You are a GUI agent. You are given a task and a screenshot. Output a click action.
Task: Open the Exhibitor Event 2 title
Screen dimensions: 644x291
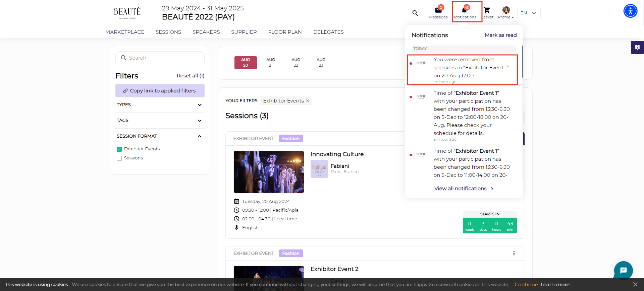[334, 269]
